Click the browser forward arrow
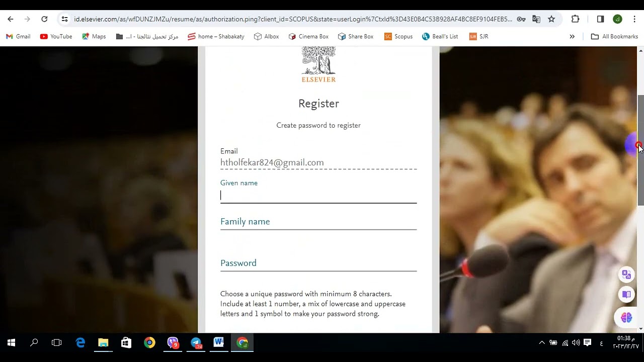 (27, 19)
